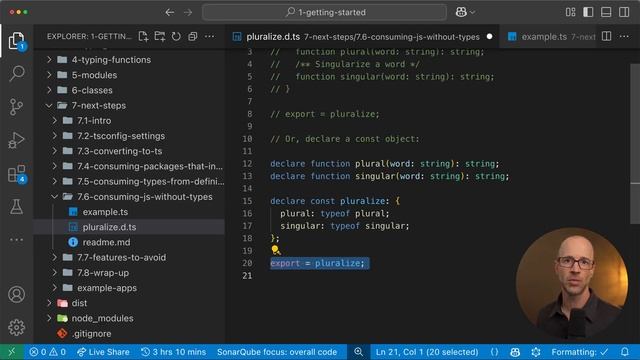Place cursor on line 15 declare const

pyautogui.click(x=335, y=201)
